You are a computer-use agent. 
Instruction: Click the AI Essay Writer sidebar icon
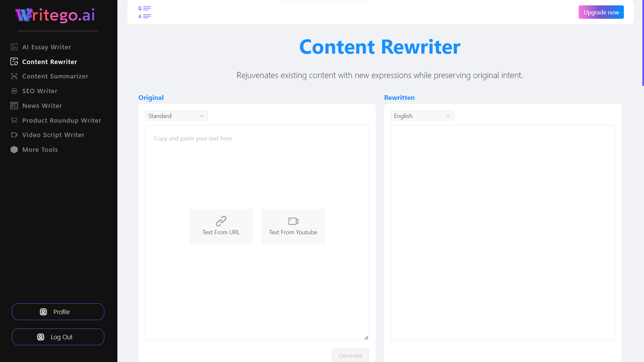14,47
